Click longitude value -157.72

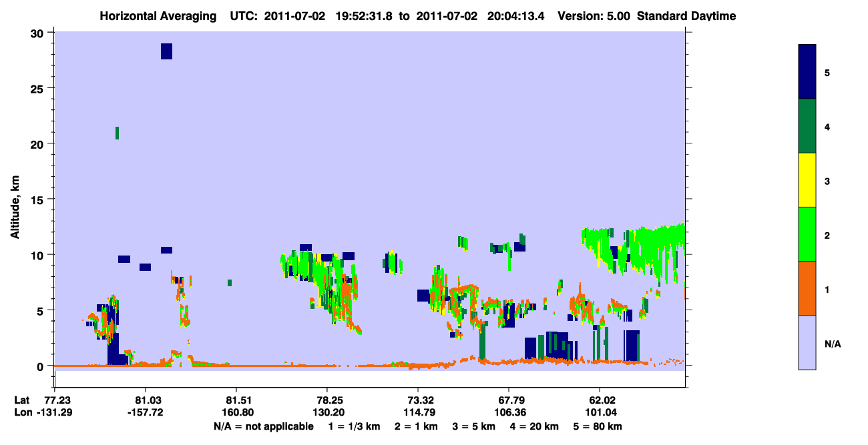[x=145, y=413]
